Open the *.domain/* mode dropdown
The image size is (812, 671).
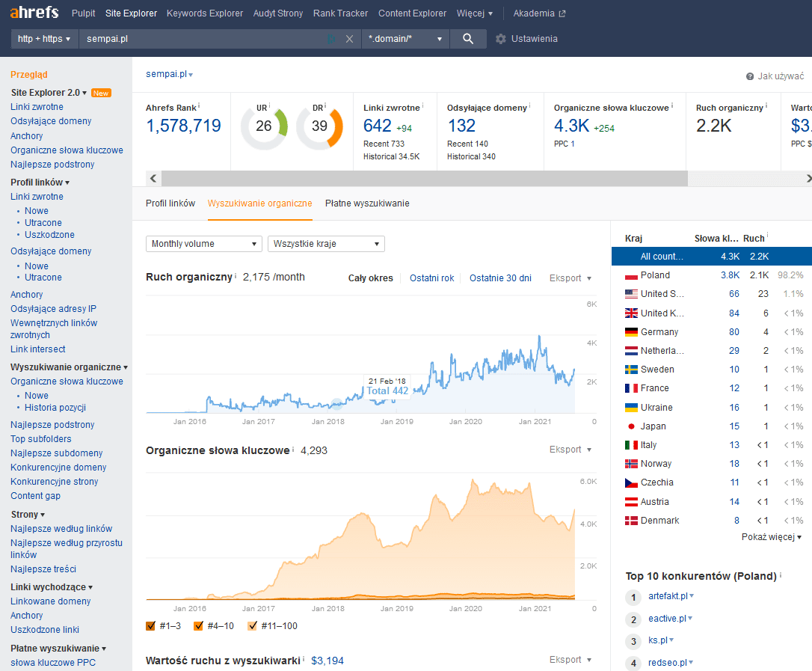coord(405,39)
